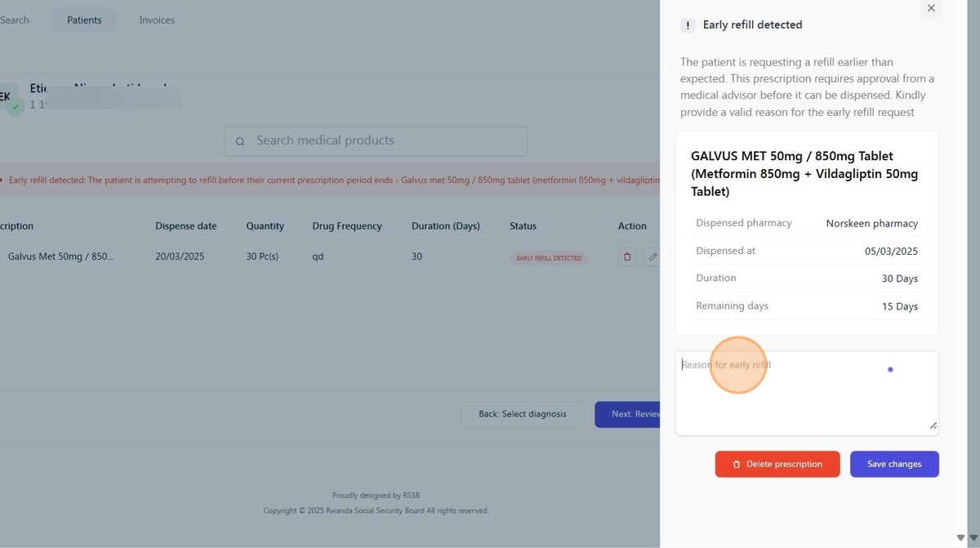Click the Galvus Met 50mg / 850... prescription cell
This screenshot has height=548, width=980.
click(60, 256)
